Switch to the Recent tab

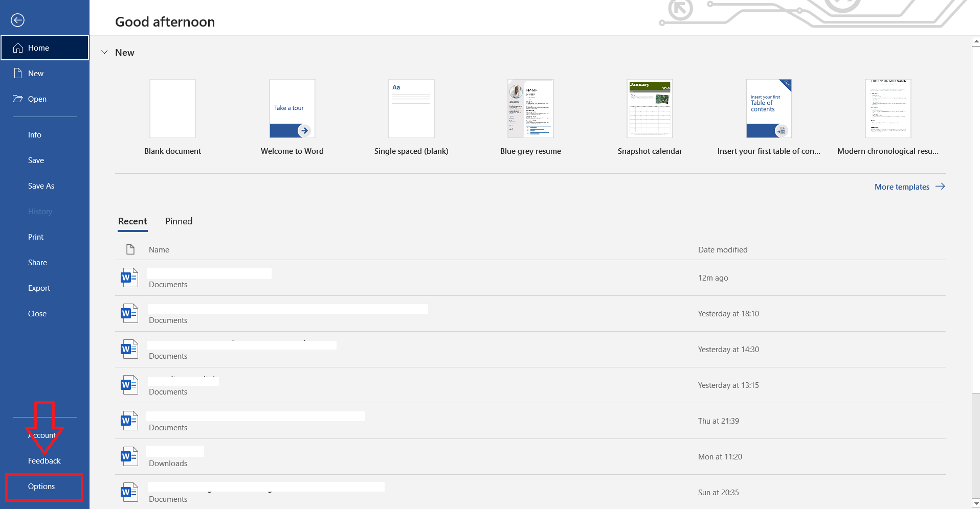coord(132,221)
